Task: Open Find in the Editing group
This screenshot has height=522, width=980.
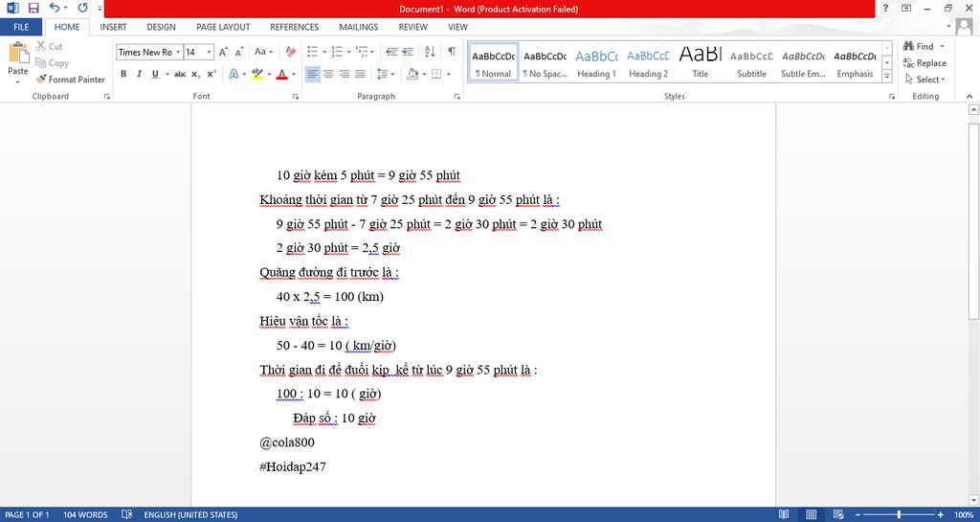Action: (919, 46)
